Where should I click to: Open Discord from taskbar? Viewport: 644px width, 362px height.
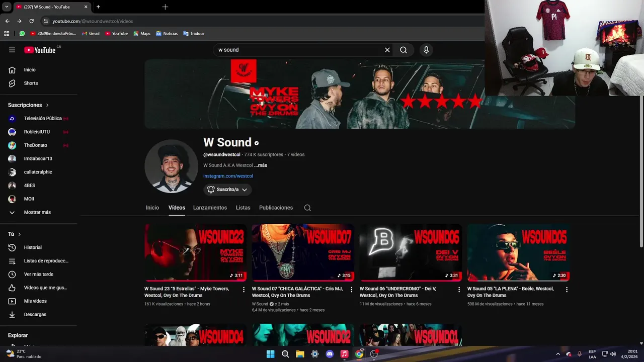point(330,354)
